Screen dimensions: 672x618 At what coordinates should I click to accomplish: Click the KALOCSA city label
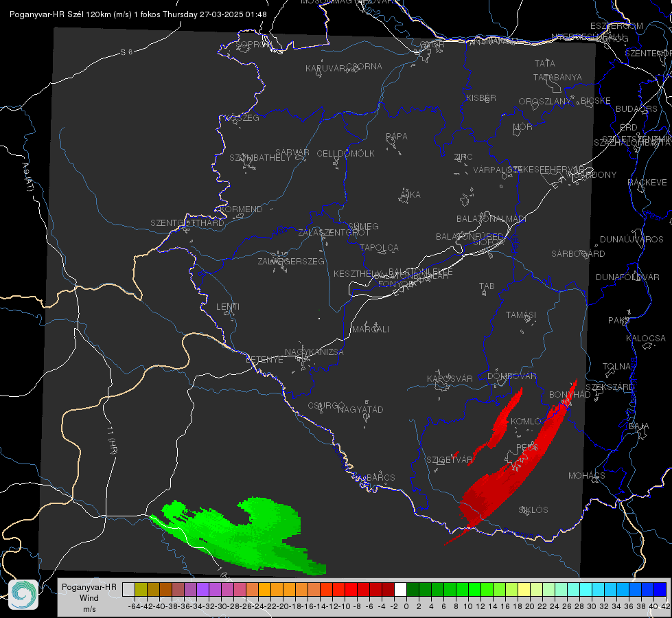click(645, 338)
